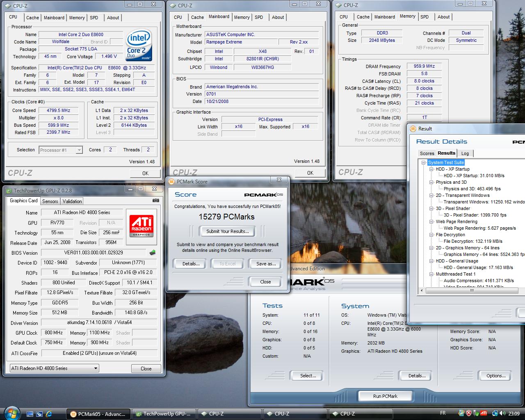Click the taskbar clock showing 23:09
The image size is (525, 420).
click(514, 413)
